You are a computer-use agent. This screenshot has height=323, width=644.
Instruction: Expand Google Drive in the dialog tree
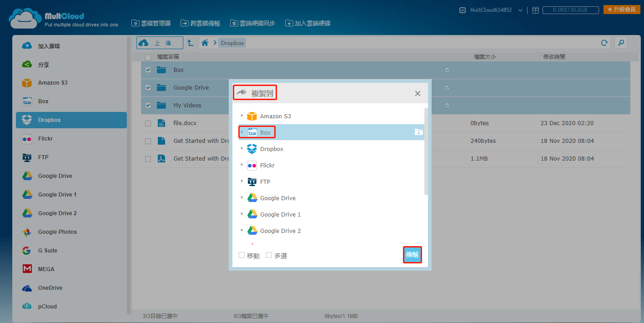(242, 197)
